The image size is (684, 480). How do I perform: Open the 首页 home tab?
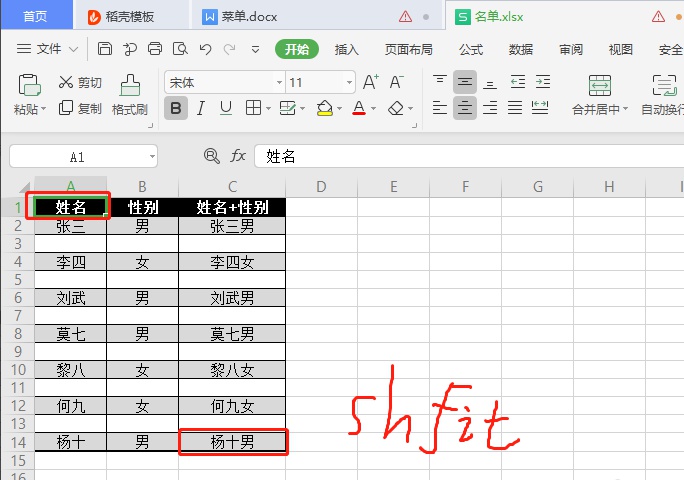click(36, 16)
